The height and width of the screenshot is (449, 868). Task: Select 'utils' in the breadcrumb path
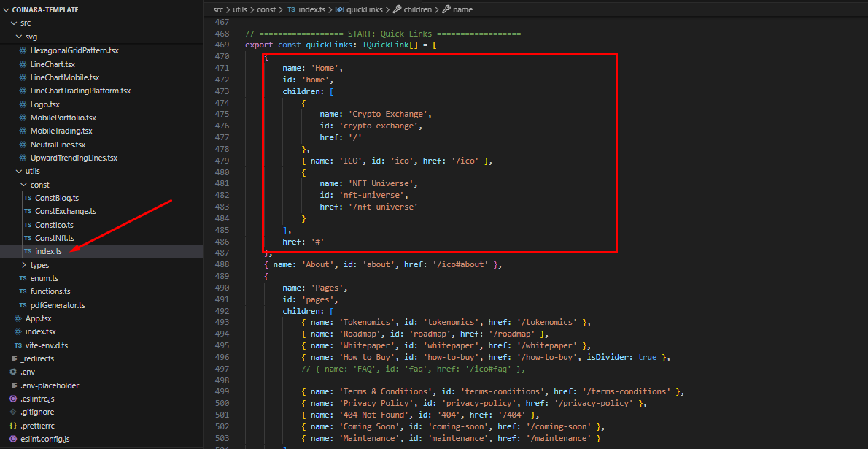240,10
